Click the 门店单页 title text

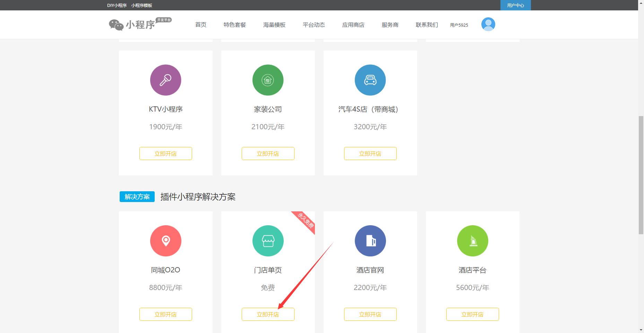(268, 270)
